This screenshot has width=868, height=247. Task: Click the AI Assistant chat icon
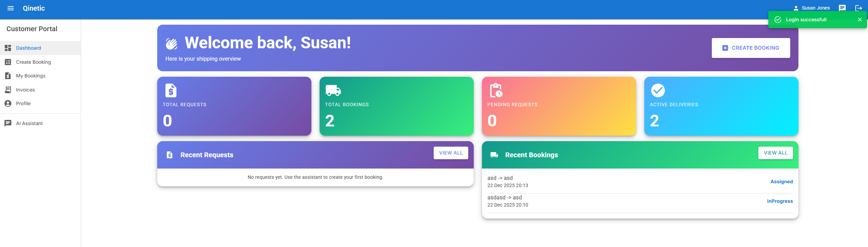[x=8, y=123]
